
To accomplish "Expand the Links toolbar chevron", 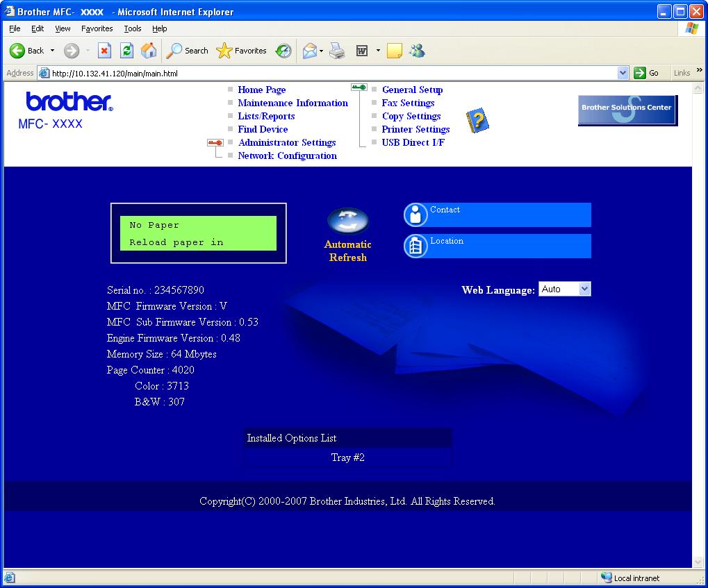I will click(700, 70).
